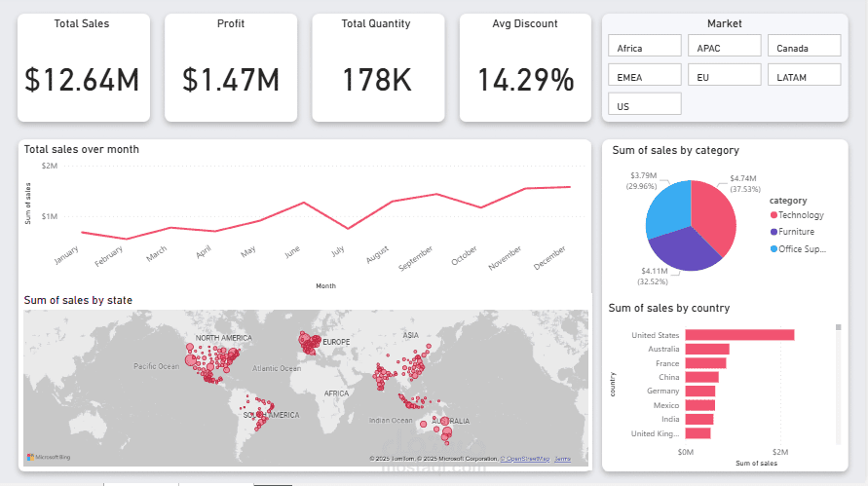868x486 pixels.
Task: Select the EMEA market button
Action: tap(644, 75)
